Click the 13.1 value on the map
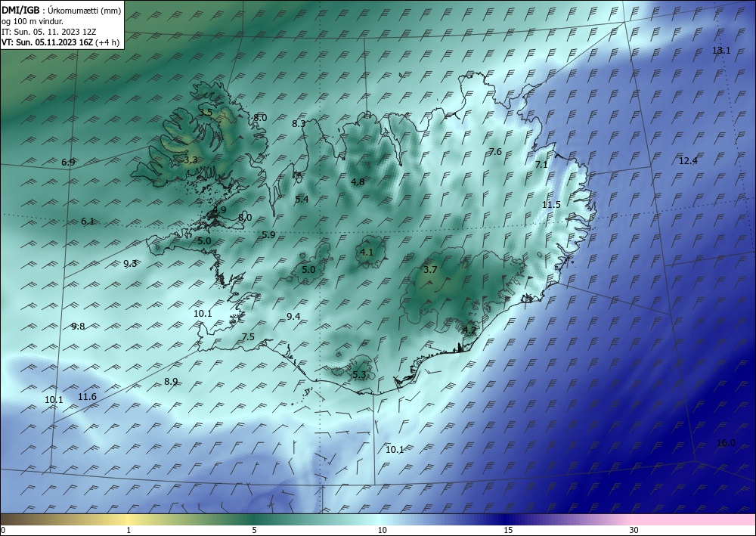Image resolution: width=756 pixels, height=536 pixels. tap(721, 51)
